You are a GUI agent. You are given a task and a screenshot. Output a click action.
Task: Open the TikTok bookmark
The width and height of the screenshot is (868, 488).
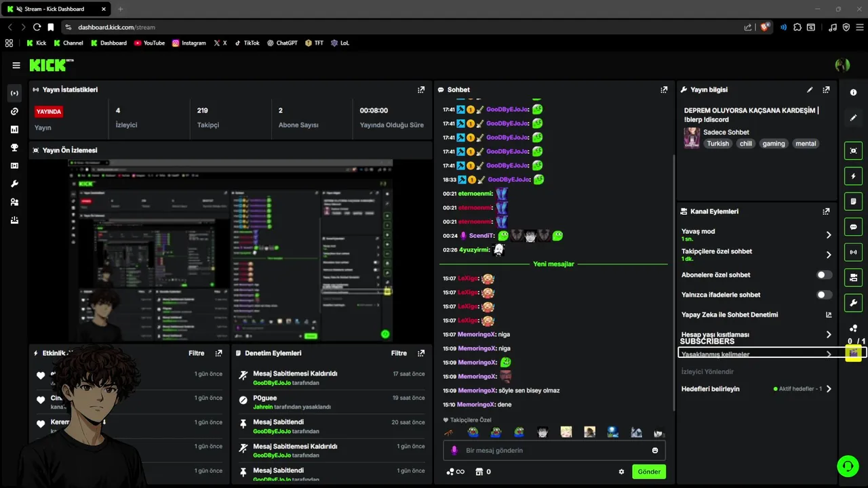tap(247, 43)
